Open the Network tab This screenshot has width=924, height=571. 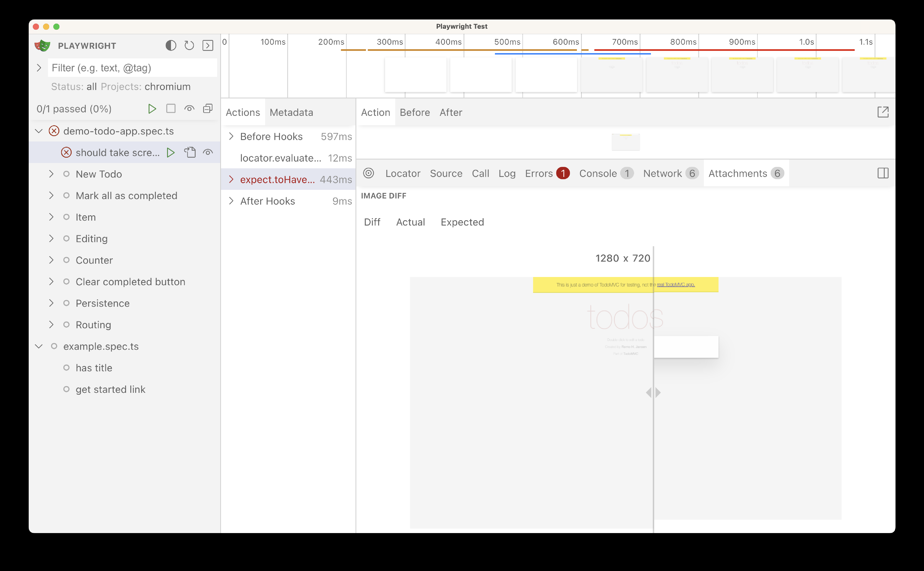pyautogui.click(x=671, y=173)
